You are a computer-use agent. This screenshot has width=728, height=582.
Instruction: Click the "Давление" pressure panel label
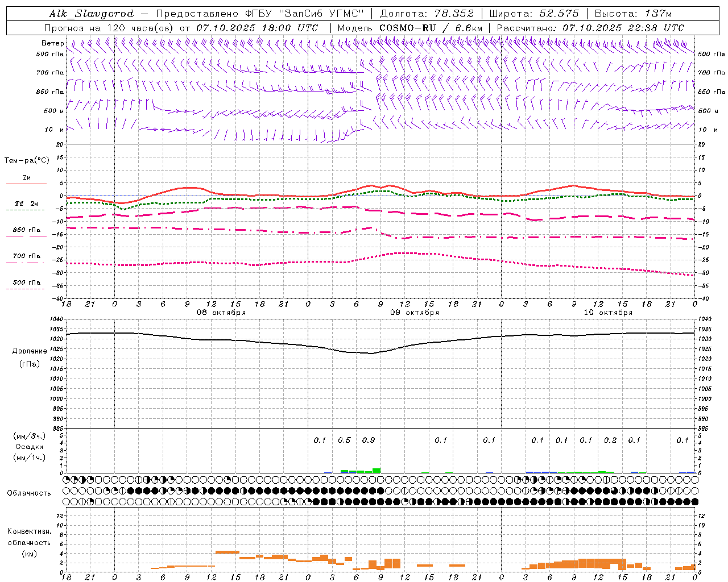(x=30, y=351)
